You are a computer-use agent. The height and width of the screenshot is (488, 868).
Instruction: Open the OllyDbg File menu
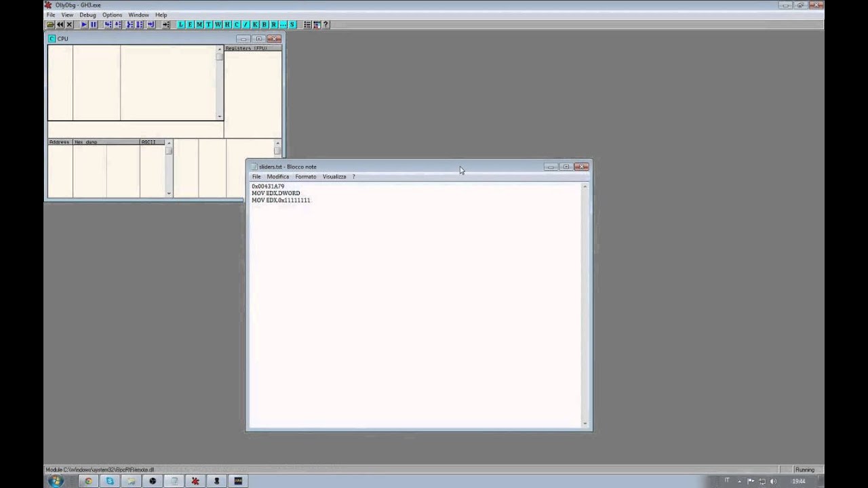(51, 14)
